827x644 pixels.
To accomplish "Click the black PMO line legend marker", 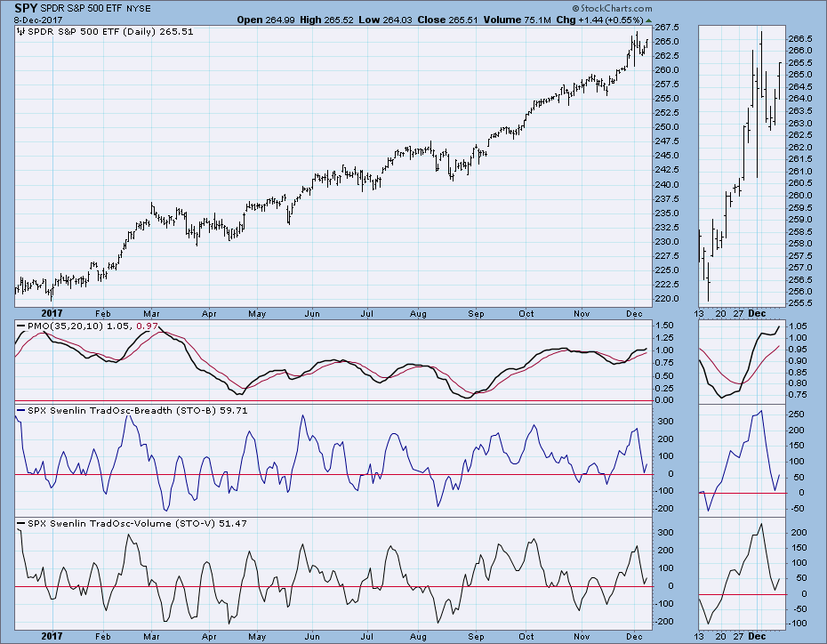I will tap(20, 326).
